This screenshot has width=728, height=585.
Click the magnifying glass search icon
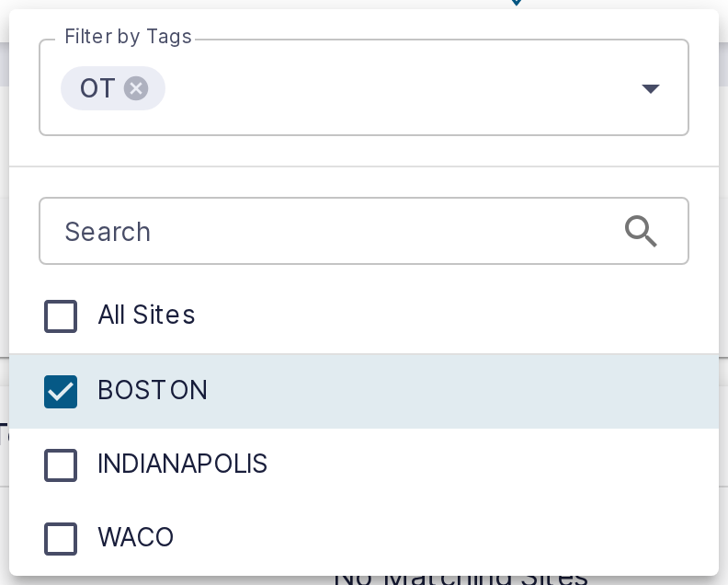641,231
